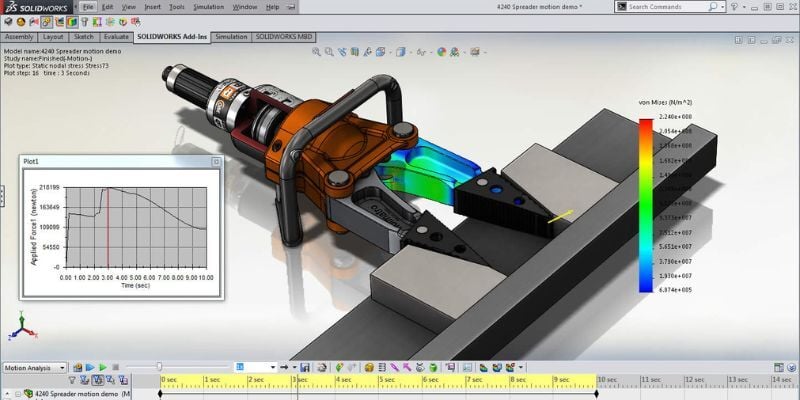
Task: Open the Window menu
Action: (x=245, y=7)
